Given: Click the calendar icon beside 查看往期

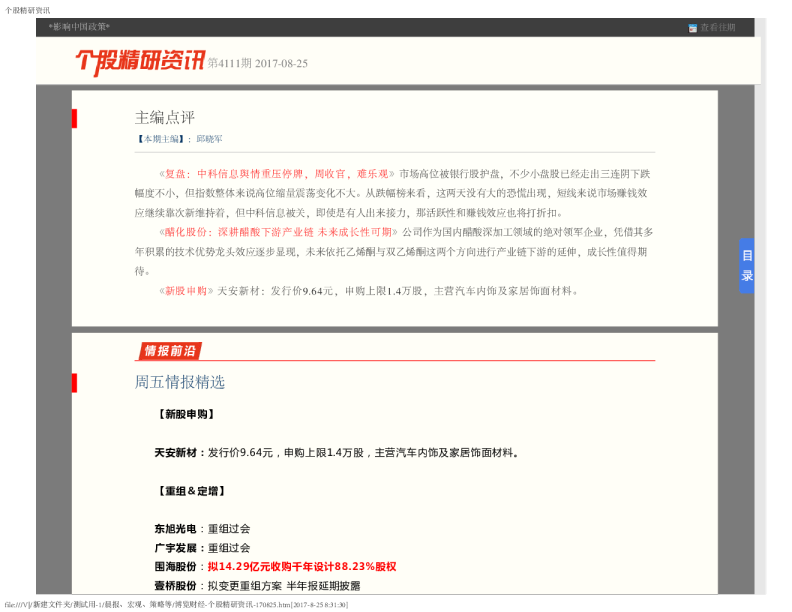Looking at the screenshot, I should (x=692, y=28).
